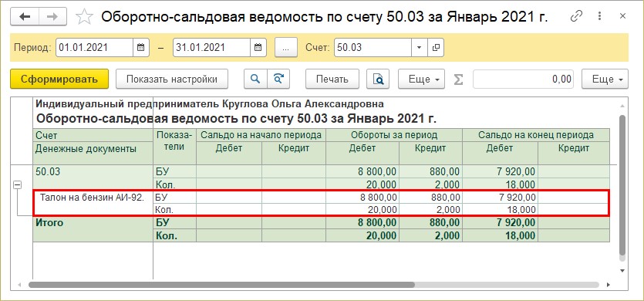
Task: Open the selected account 50.03 form icon
Action: [x=436, y=47]
